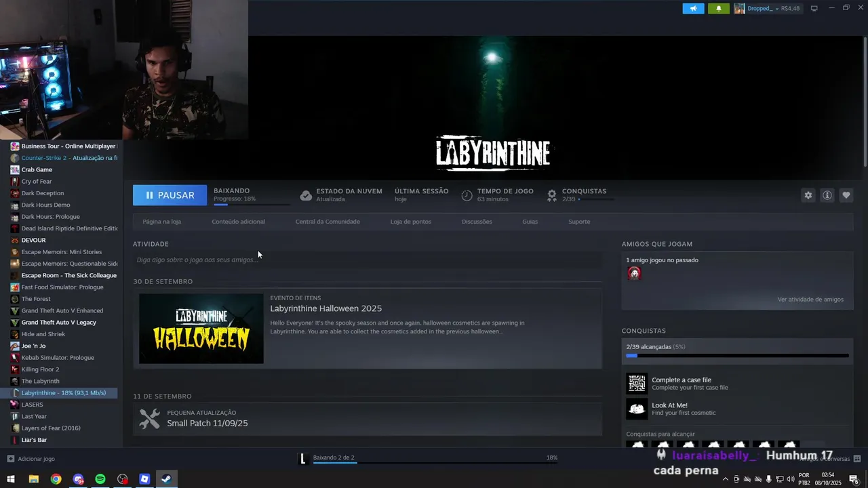Click the play time clock icon
The image size is (868, 488).
pos(467,195)
